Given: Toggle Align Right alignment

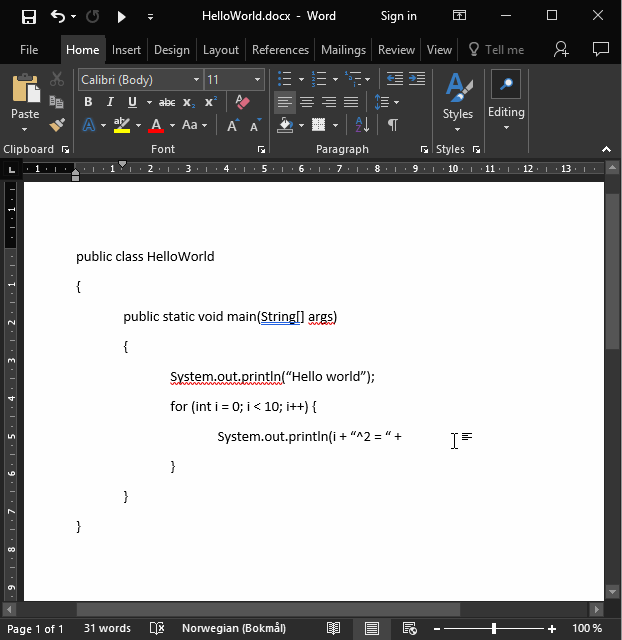Looking at the screenshot, I should pos(329,102).
